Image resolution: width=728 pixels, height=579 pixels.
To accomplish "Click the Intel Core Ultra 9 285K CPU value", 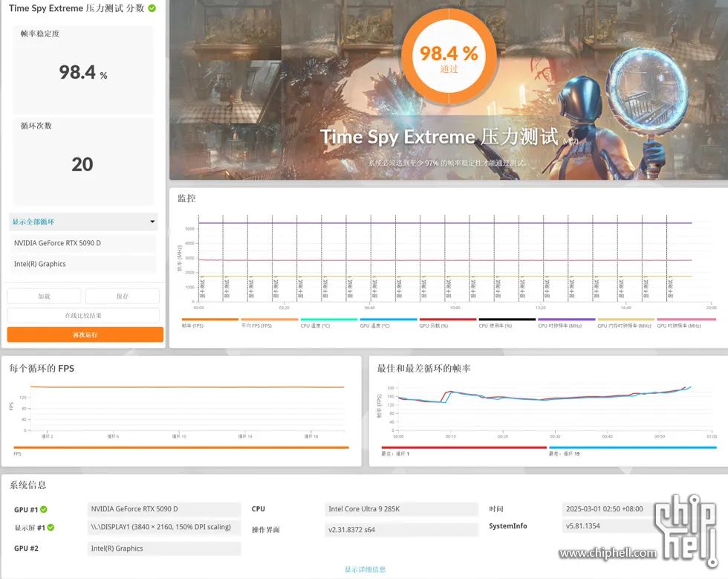I will (x=401, y=509).
